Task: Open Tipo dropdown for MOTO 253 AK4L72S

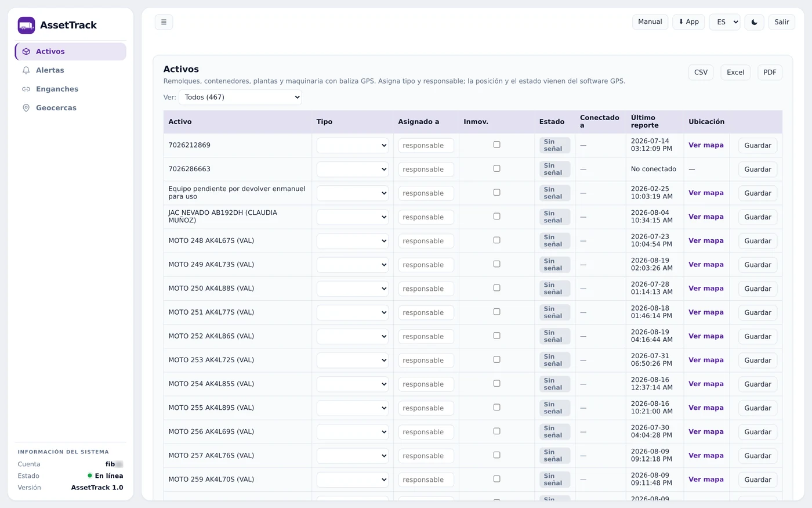Action: 353,361
